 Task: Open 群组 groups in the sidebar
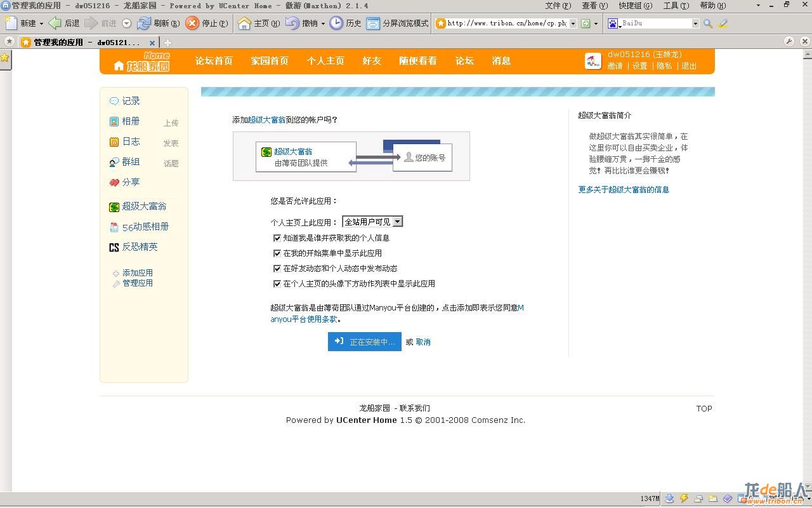131,162
